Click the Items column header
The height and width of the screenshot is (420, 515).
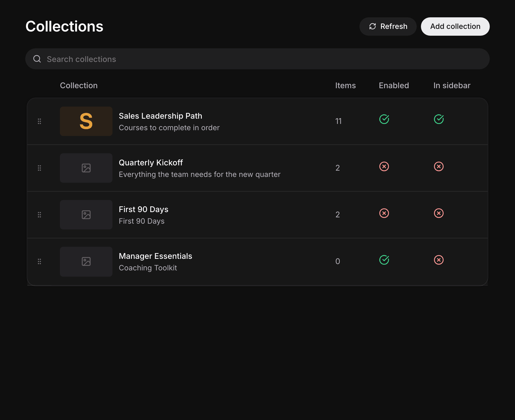tap(346, 85)
